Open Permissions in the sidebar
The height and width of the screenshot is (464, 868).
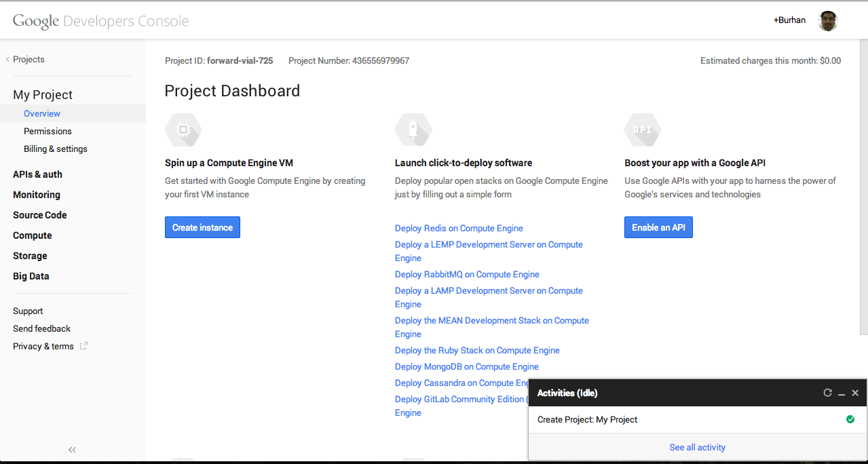pyautogui.click(x=48, y=132)
